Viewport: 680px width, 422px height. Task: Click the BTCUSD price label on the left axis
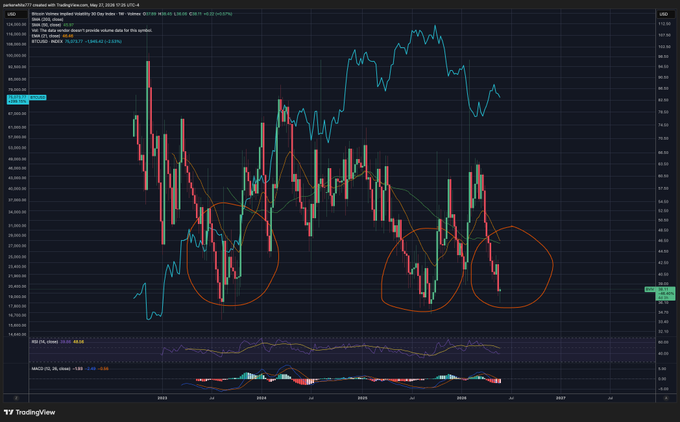click(x=26, y=99)
